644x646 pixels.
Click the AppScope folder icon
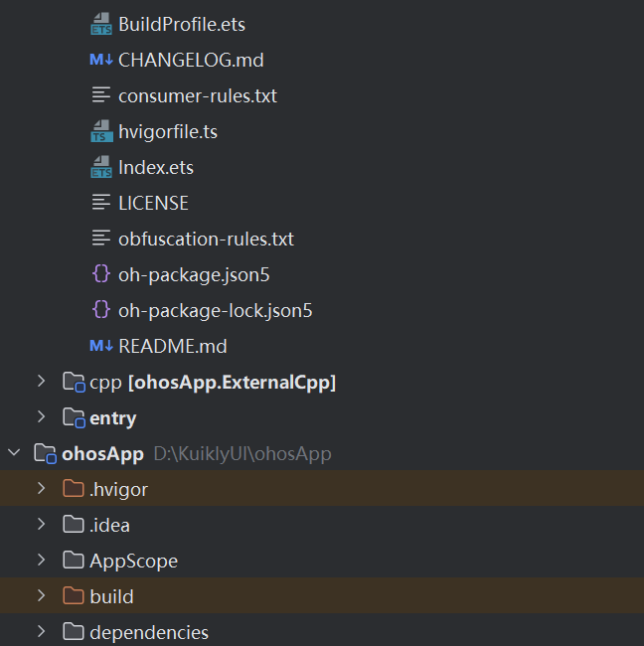pyautogui.click(x=74, y=561)
